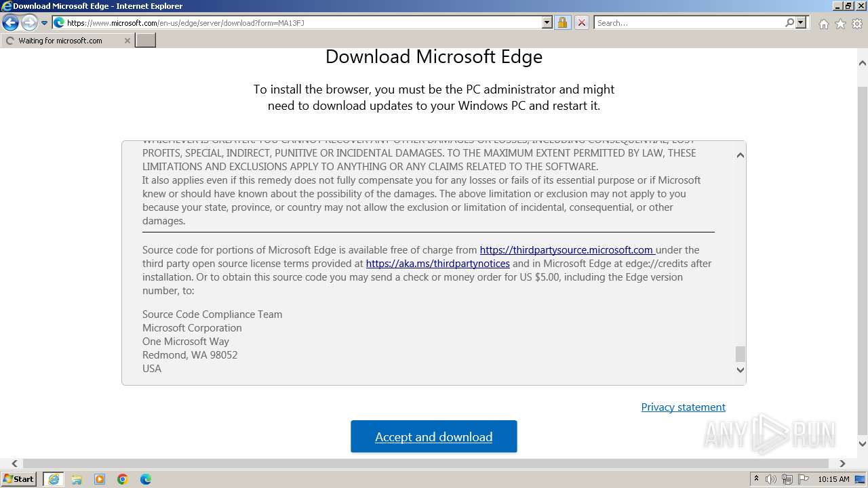Click page vertical scroll up arrow

click(863, 64)
